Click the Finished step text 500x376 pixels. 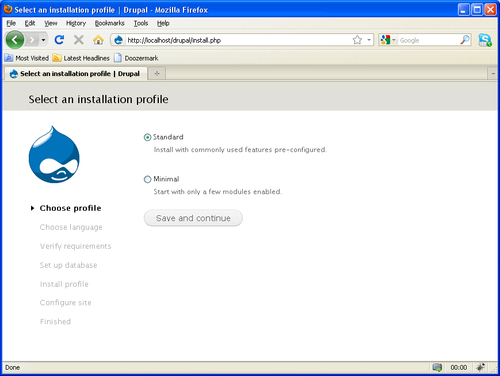click(x=55, y=322)
